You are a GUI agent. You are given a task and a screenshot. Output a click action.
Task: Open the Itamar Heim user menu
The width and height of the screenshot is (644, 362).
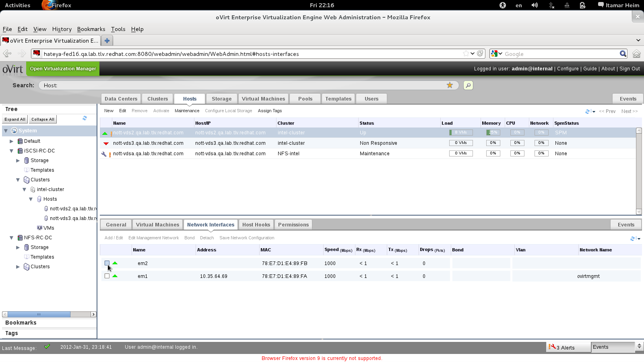[619, 5]
